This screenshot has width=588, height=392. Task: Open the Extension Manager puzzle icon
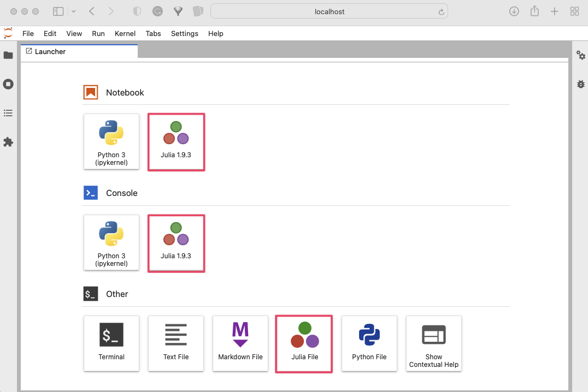coord(8,142)
